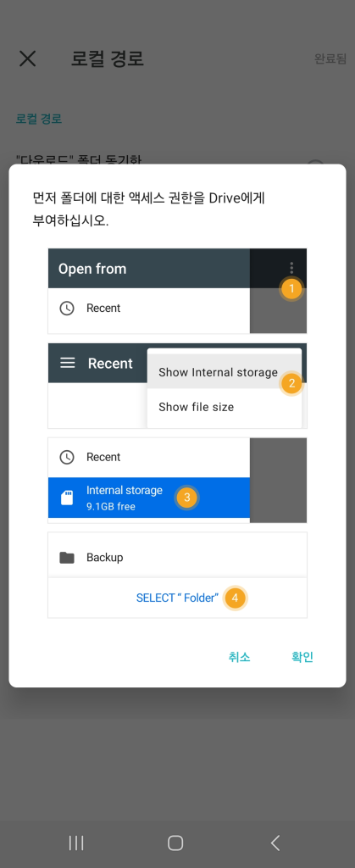355x868 pixels.
Task: Tap the Android back navigation arrow
Action: click(x=275, y=843)
